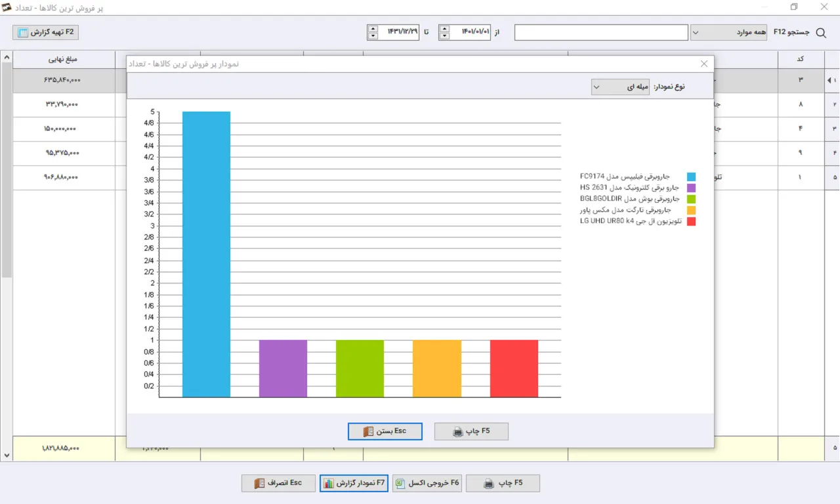
Task: Click the end date field 1431/12/29
Action: (x=398, y=32)
